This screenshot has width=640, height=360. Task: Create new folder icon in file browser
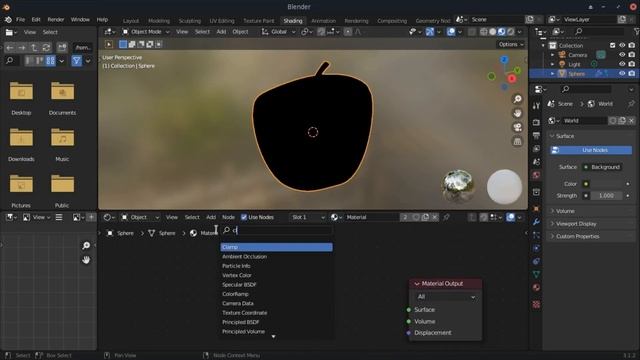pyautogui.click(x=62, y=48)
